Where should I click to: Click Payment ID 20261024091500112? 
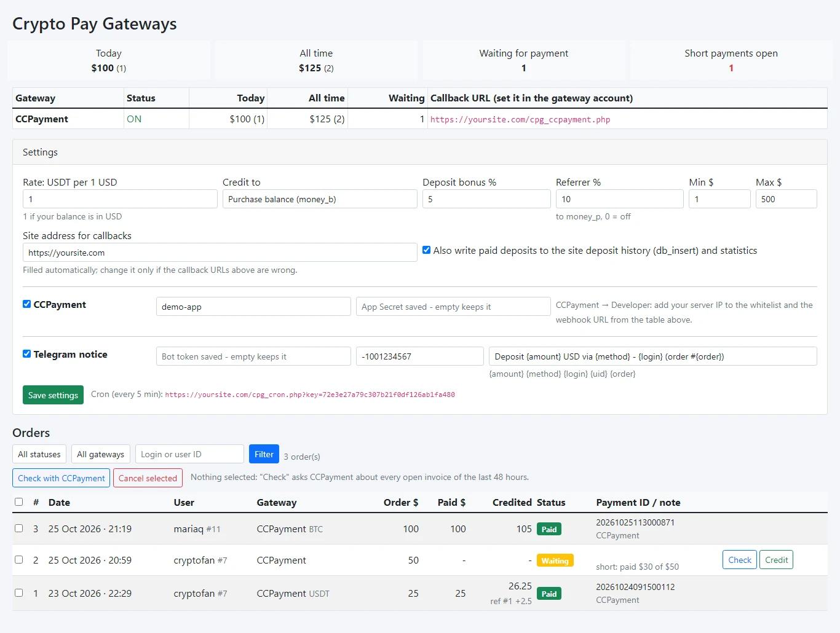[635, 587]
